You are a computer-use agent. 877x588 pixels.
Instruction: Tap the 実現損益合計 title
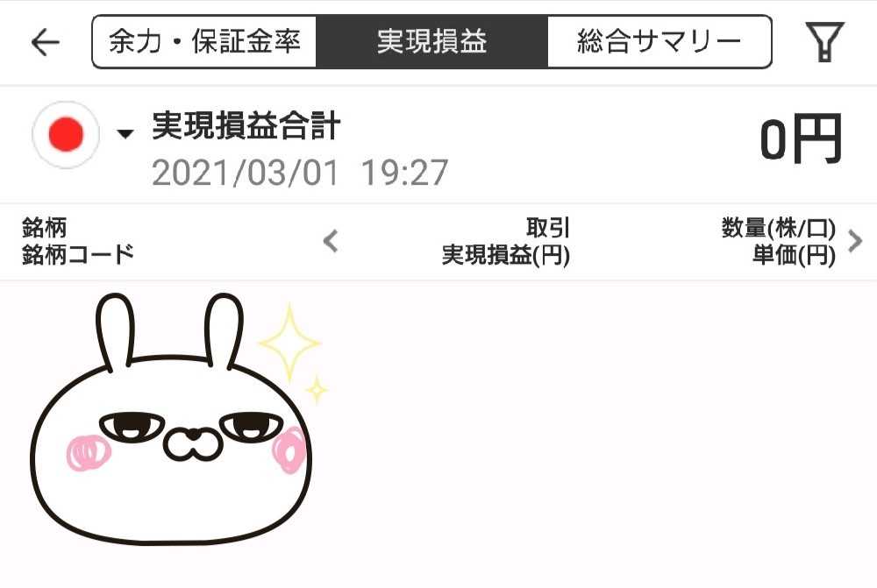pyautogui.click(x=246, y=125)
